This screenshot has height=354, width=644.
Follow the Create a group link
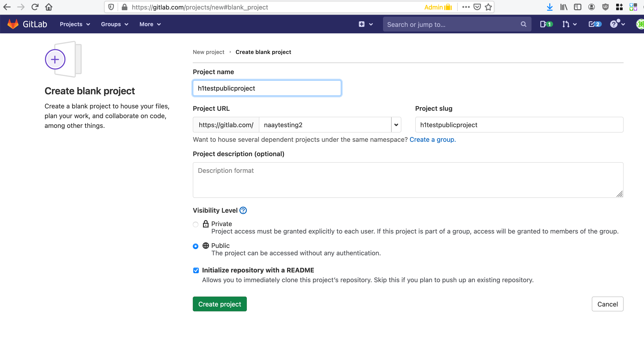pos(432,139)
